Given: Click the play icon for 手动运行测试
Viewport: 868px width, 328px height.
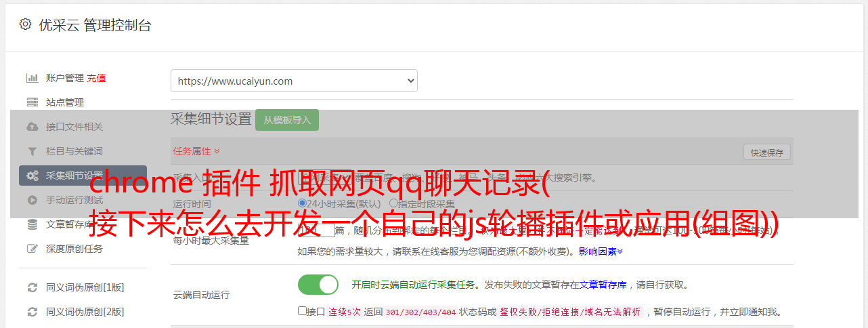Looking at the screenshot, I should [32, 200].
